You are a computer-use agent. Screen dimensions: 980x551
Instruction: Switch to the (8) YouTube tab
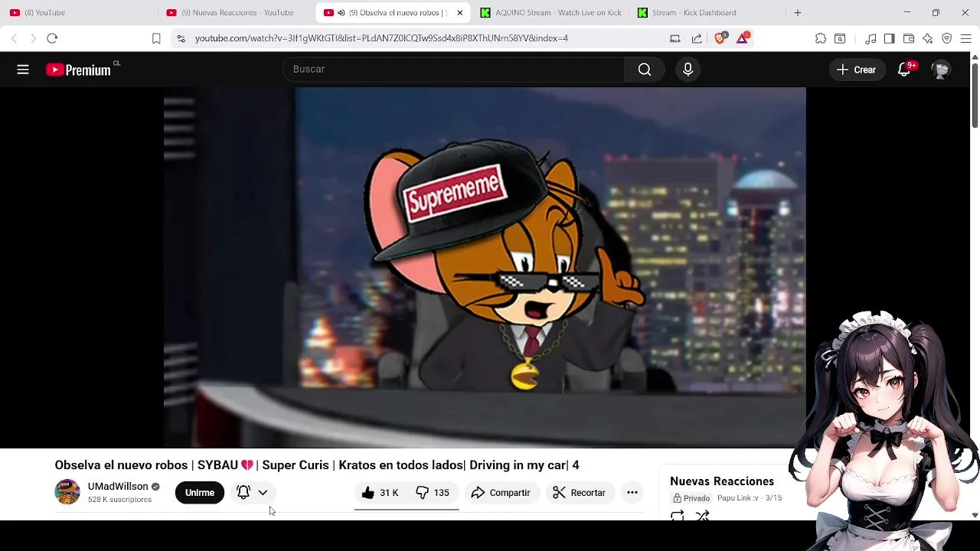pyautogui.click(x=80, y=12)
